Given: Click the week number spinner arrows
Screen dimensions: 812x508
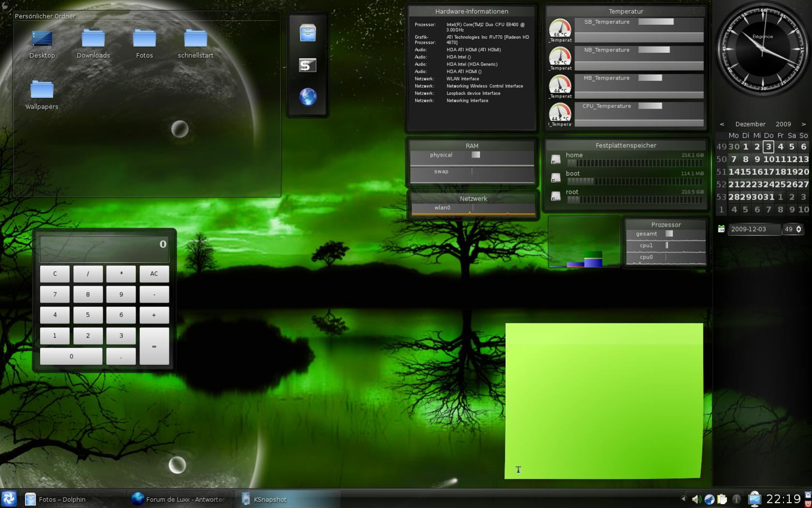Looking at the screenshot, I should pyautogui.click(x=799, y=229).
